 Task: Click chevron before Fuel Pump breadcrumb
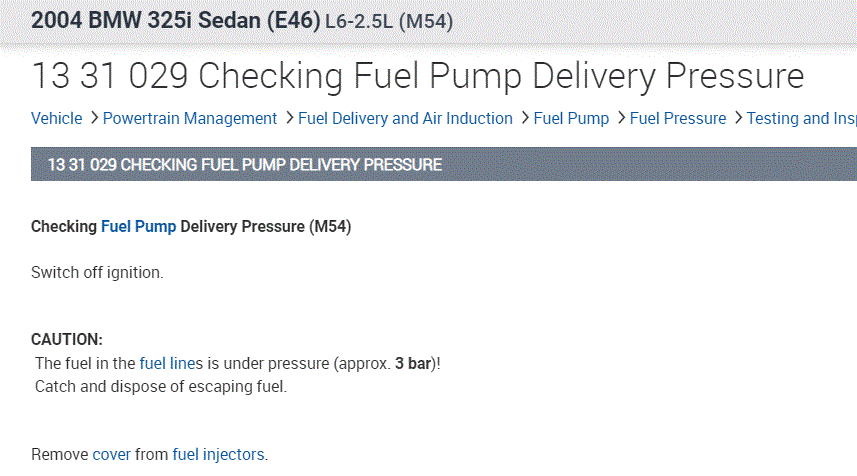click(524, 118)
